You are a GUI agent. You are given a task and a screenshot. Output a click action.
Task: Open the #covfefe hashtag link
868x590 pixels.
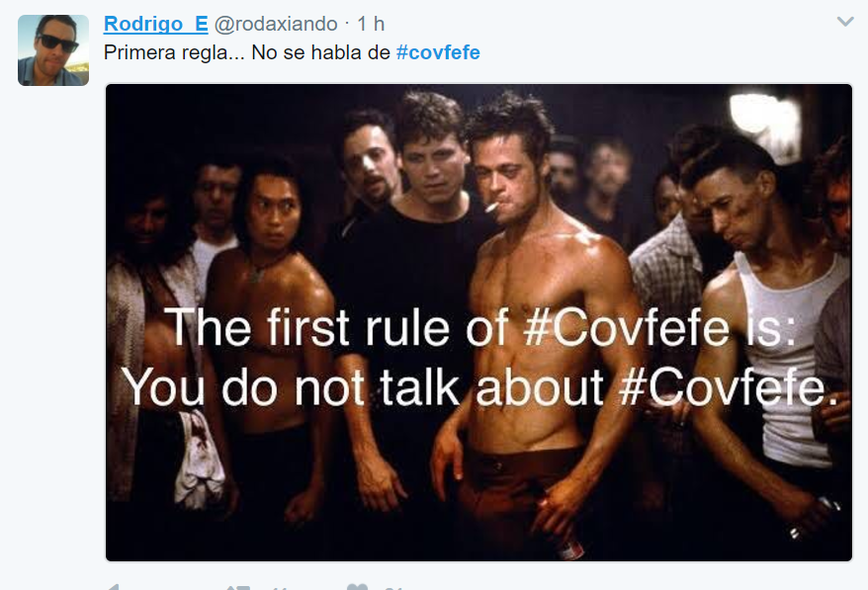[438, 52]
